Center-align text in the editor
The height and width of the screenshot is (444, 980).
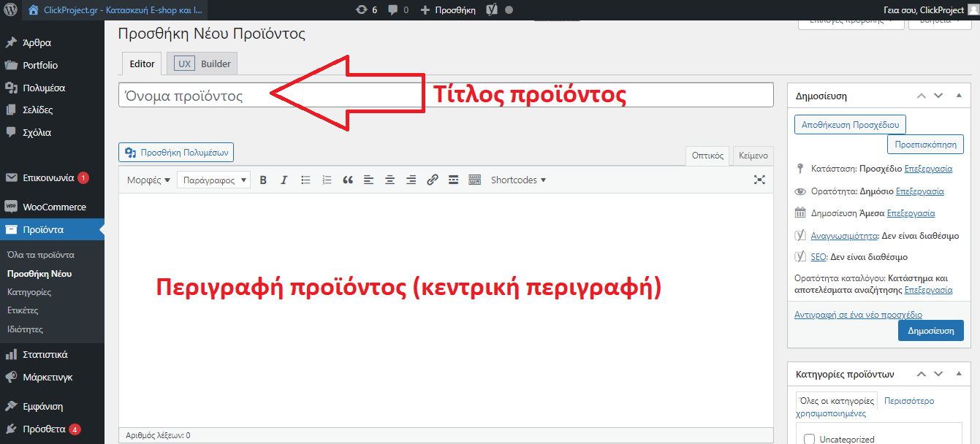[390, 180]
